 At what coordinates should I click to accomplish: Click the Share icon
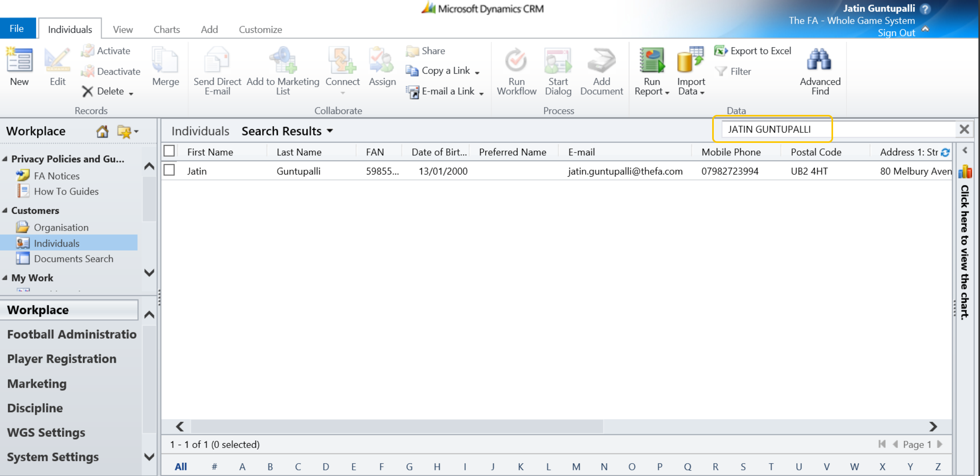coord(412,51)
